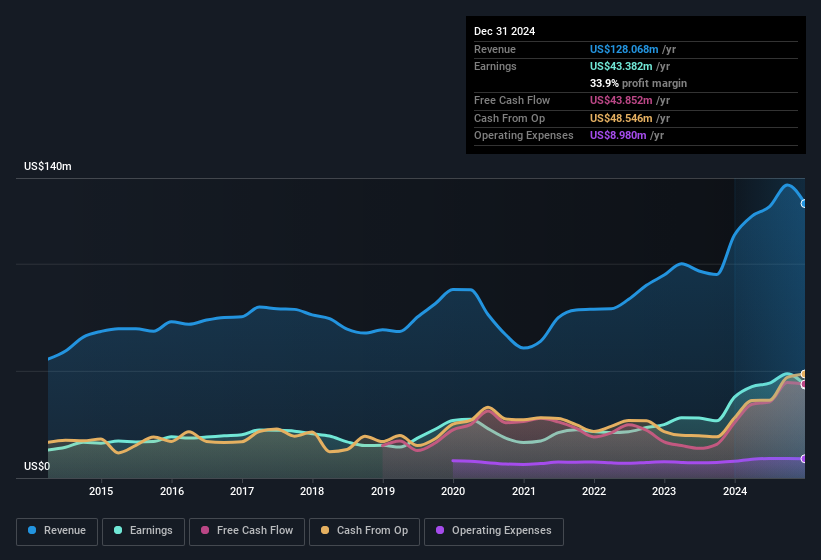Click the 2020 x-axis label

(453, 491)
